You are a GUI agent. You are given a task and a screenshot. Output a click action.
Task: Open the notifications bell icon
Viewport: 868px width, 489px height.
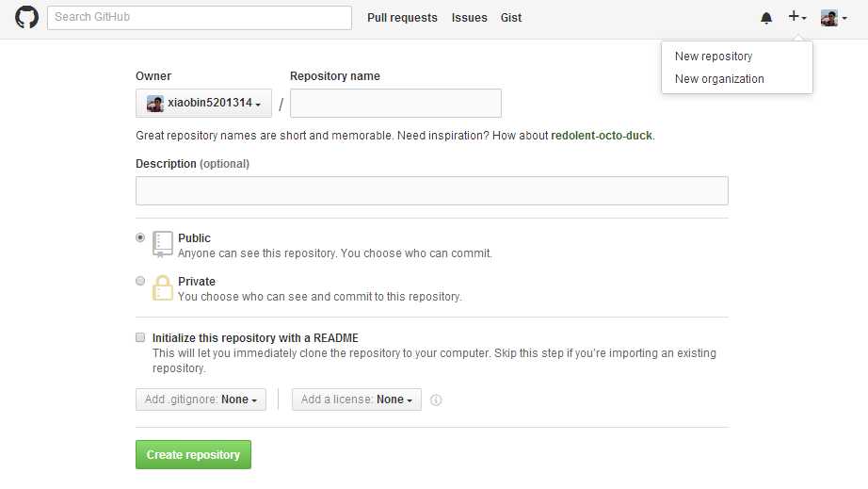(766, 18)
